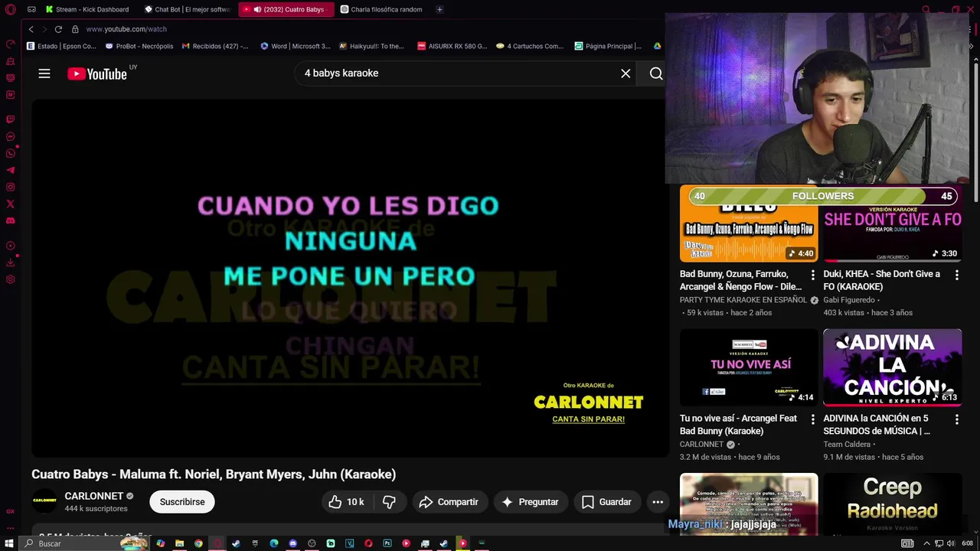The height and width of the screenshot is (551, 980).
Task: Reload the page with refresh icon
Action: tap(58, 29)
